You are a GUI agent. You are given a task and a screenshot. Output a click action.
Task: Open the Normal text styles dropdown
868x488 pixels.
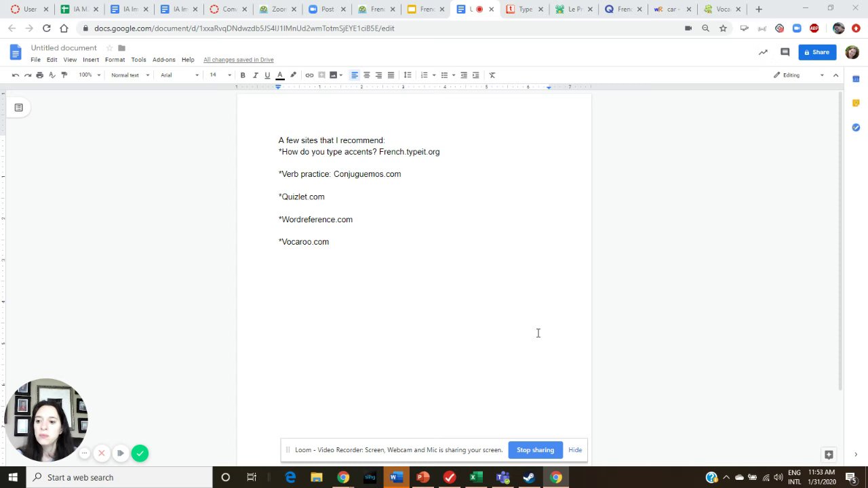tap(130, 75)
